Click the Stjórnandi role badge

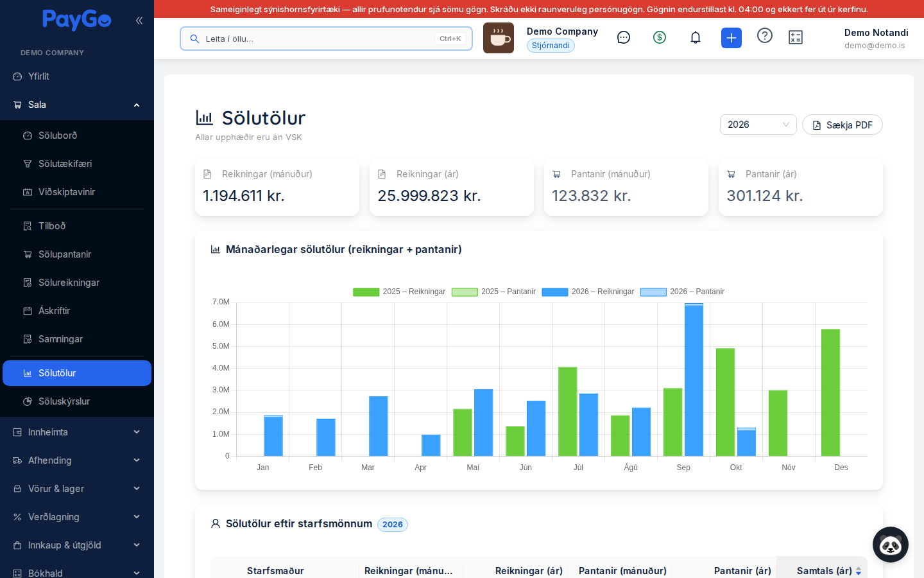pyautogui.click(x=551, y=46)
